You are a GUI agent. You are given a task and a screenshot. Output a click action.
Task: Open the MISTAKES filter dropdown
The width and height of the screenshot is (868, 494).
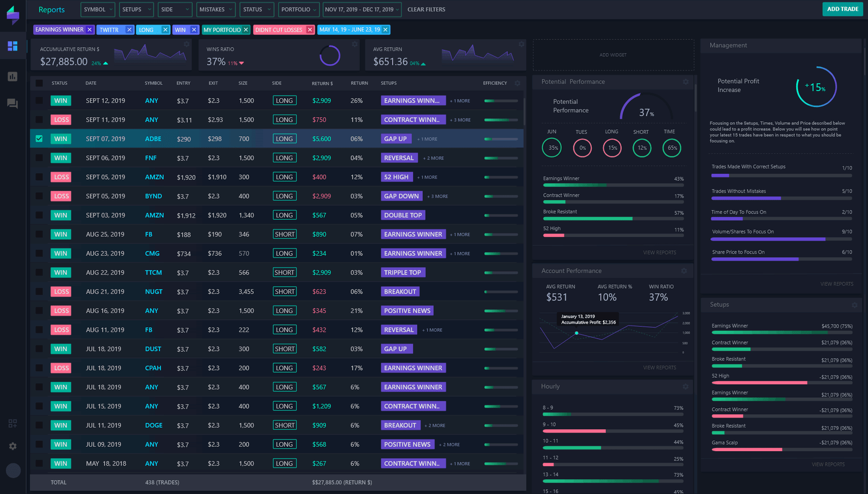point(215,9)
